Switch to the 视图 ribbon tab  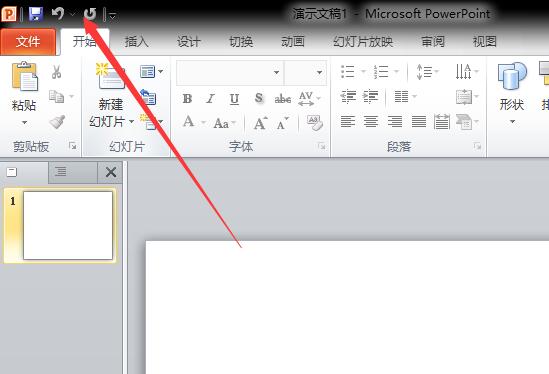pyautogui.click(x=485, y=42)
